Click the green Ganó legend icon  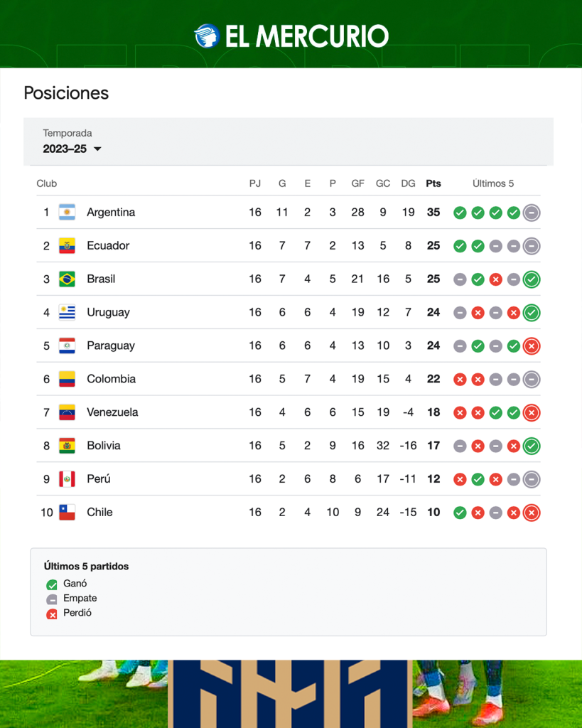click(51, 584)
